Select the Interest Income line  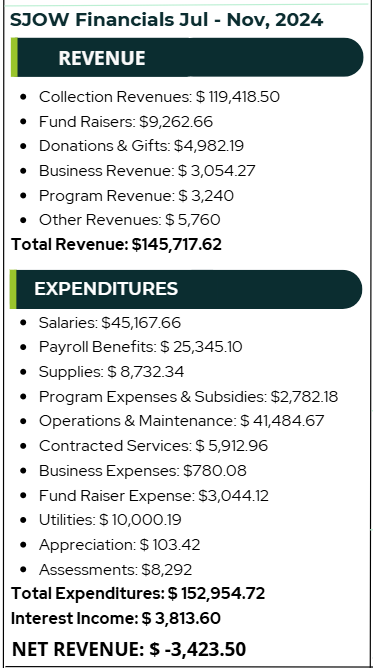coord(116,619)
